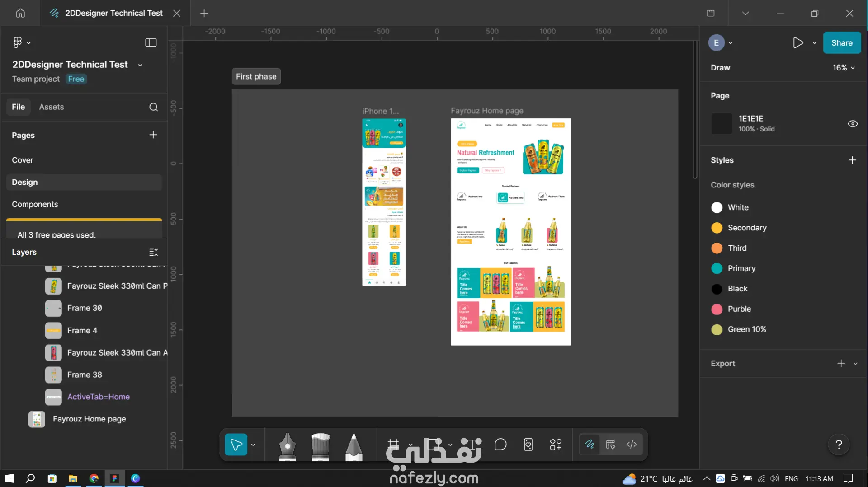
Task: Click the page color swatch 1E1E1E
Action: [722, 124]
